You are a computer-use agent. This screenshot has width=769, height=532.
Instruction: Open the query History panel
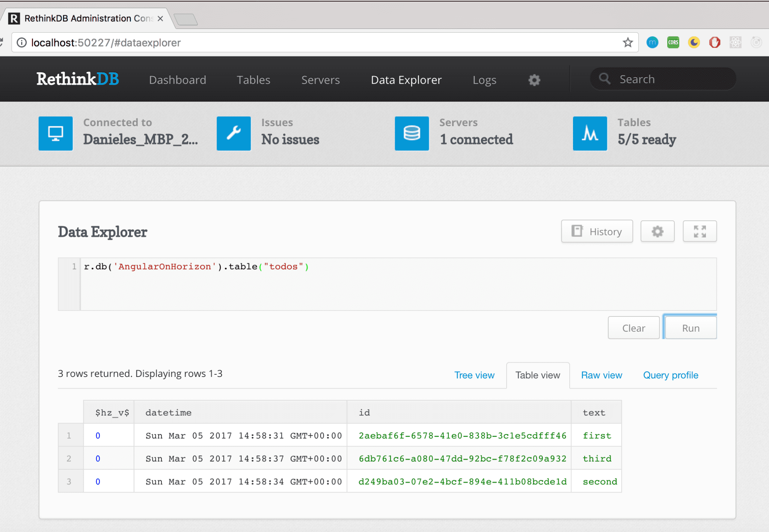tap(597, 231)
